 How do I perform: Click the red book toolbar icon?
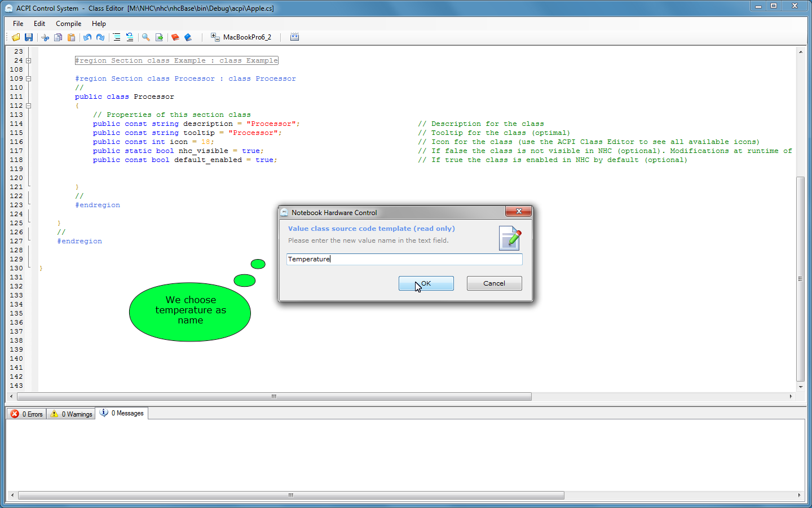coord(175,37)
